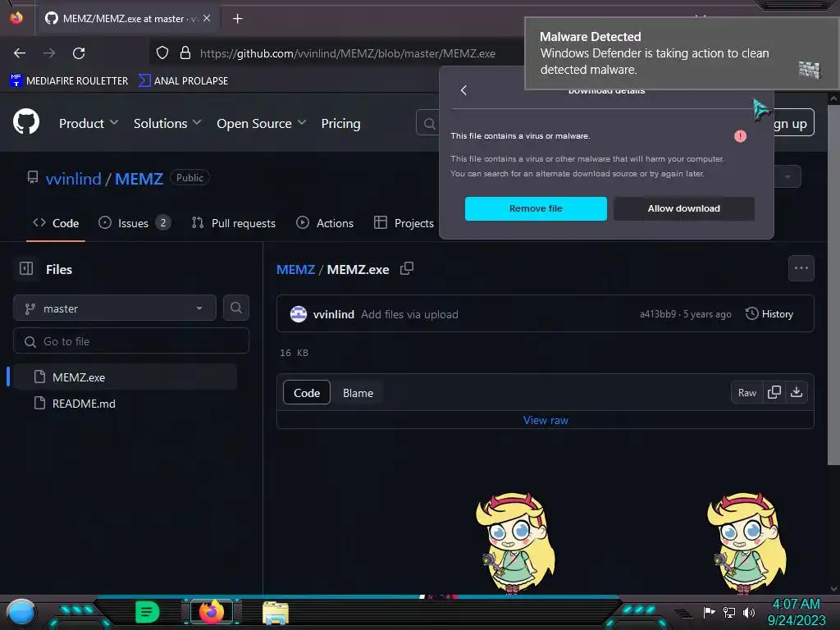The height and width of the screenshot is (630, 840).
Task: Copy raw file contents icon
Action: coord(774,392)
